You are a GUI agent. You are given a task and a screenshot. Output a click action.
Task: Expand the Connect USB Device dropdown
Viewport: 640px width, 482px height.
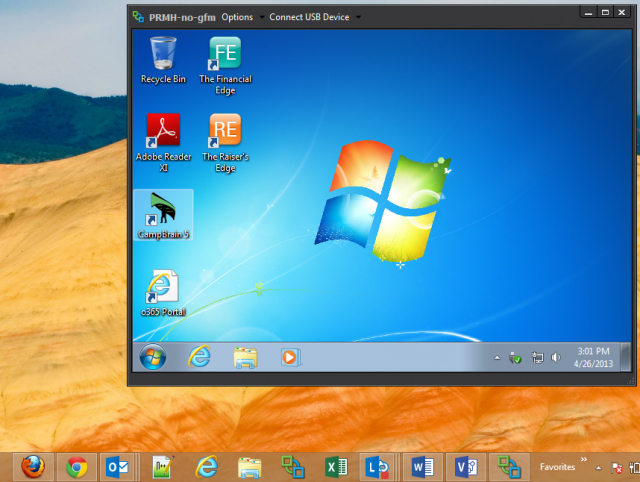(x=358, y=17)
